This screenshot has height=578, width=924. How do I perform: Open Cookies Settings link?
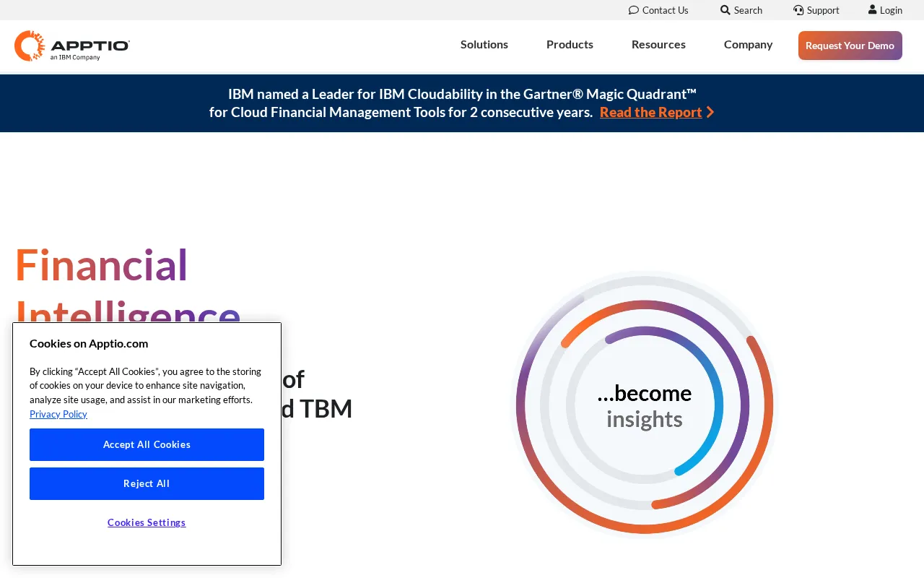[x=147, y=522]
